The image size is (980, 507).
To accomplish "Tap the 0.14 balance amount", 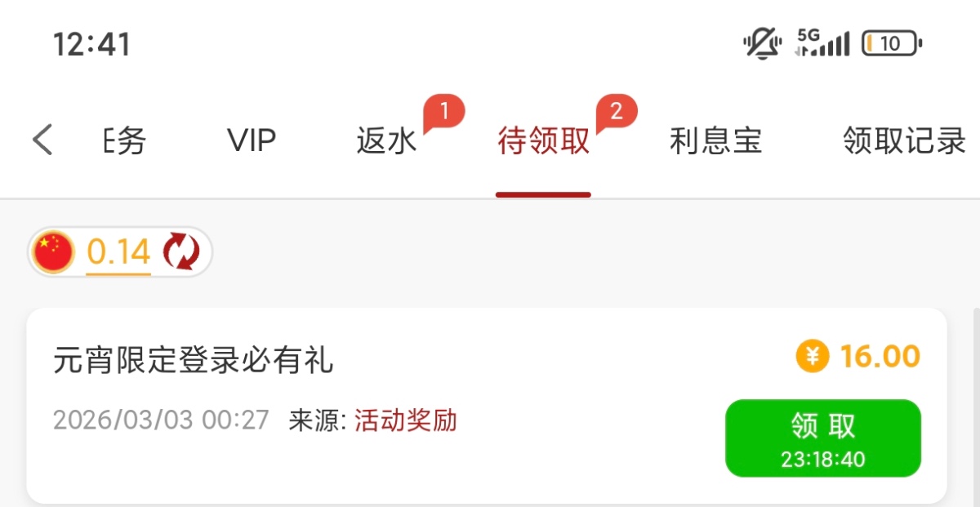I will (118, 252).
